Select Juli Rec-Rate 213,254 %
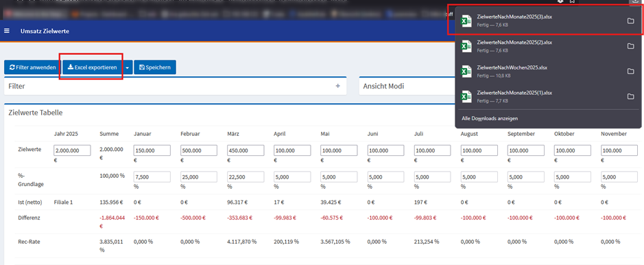Viewport: 644px width, 265px height. 427,242
